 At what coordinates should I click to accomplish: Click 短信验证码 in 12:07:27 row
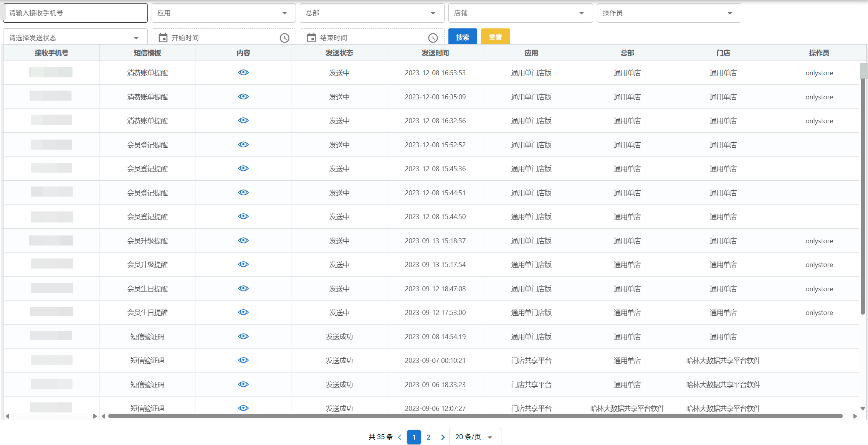(x=147, y=409)
